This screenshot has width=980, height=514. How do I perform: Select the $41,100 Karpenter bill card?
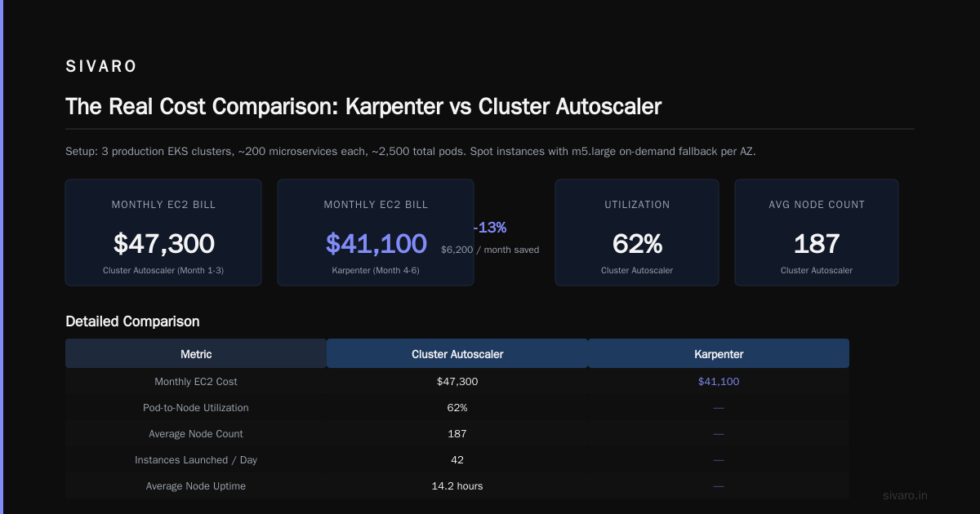pyautogui.click(x=376, y=233)
